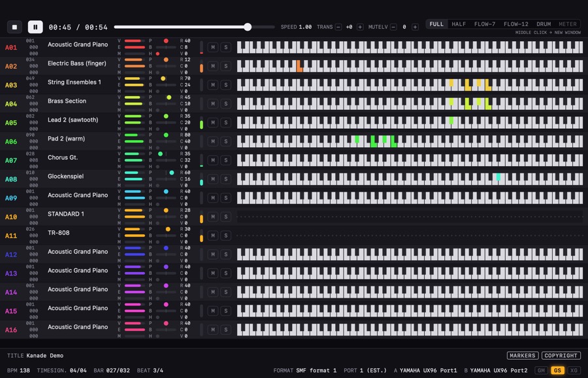Select the GS mode indicator
The width and height of the screenshot is (588, 378).
tap(557, 371)
